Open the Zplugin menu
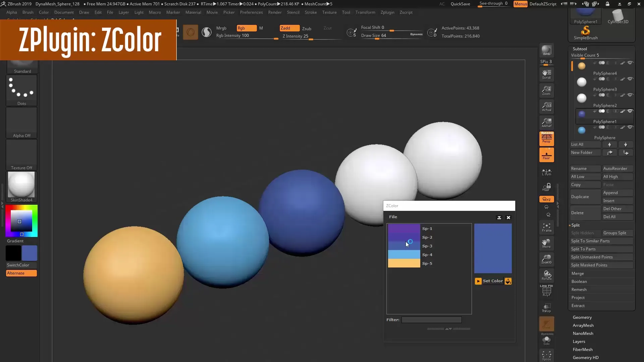The width and height of the screenshot is (644, 362). tap(387, 12)
